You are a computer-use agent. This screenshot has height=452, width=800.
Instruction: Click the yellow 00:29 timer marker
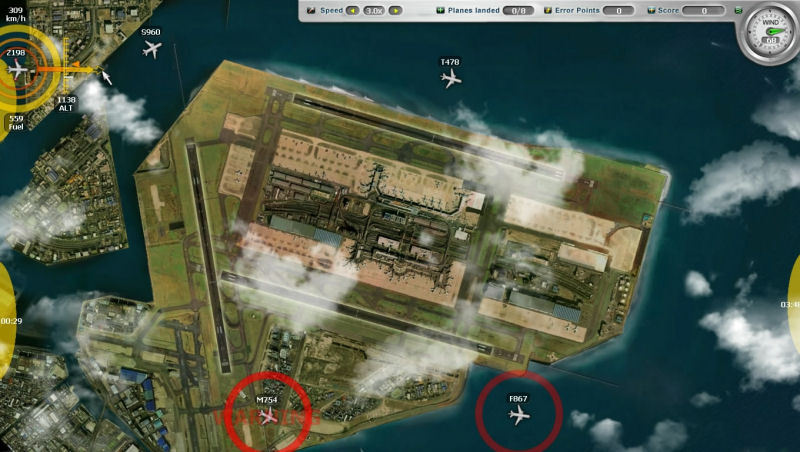tap(8, 320)
